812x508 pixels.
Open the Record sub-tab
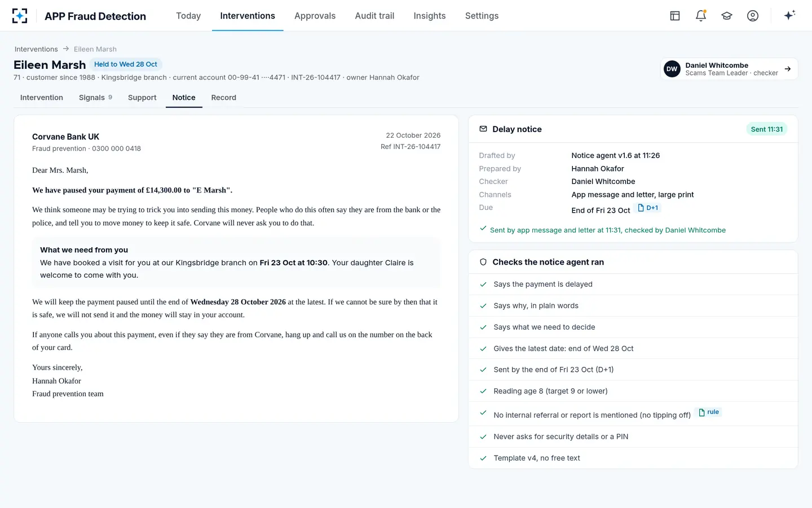tap(224, 98)
